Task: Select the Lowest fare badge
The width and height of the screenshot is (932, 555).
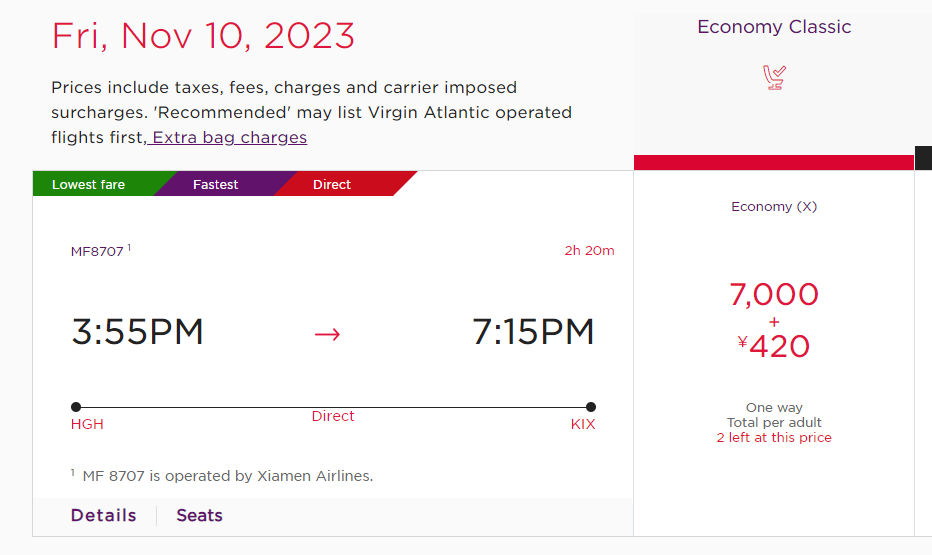Action: (89, 184)
